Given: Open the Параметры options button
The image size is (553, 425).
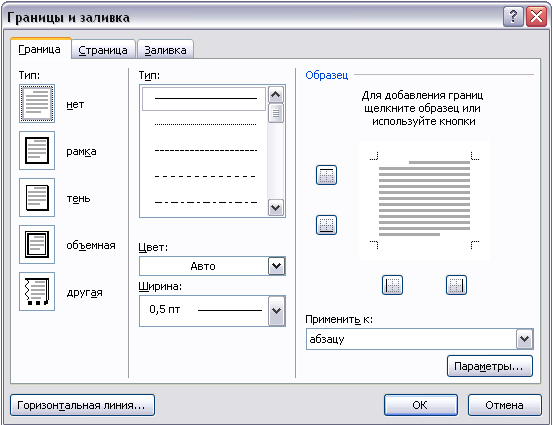Looking at the screenshot, I should (x=490, y=366).
